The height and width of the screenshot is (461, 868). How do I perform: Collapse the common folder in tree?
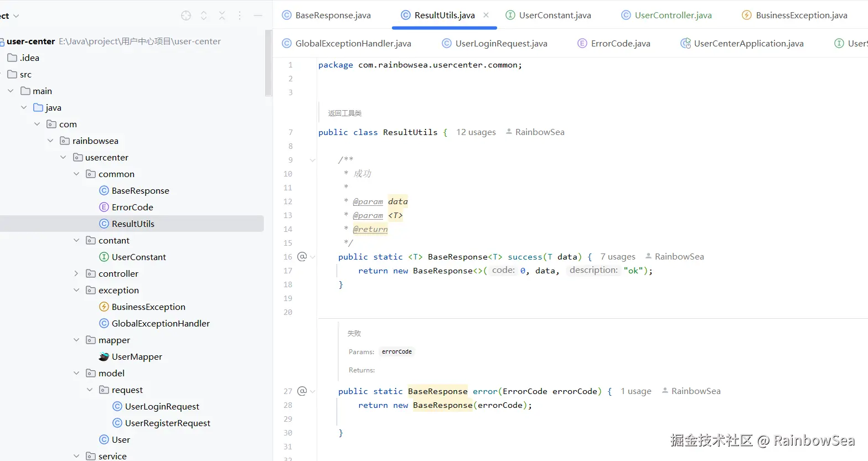[x=76, y=174]
